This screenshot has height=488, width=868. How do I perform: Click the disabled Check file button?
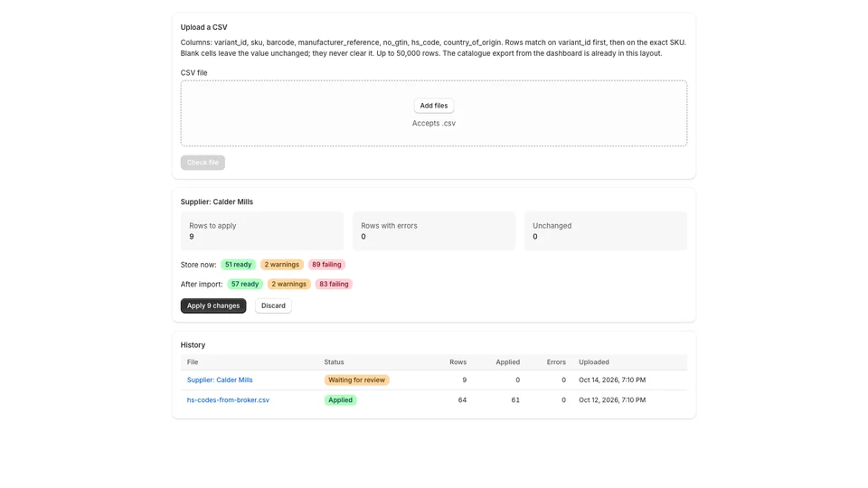point(203,163)
